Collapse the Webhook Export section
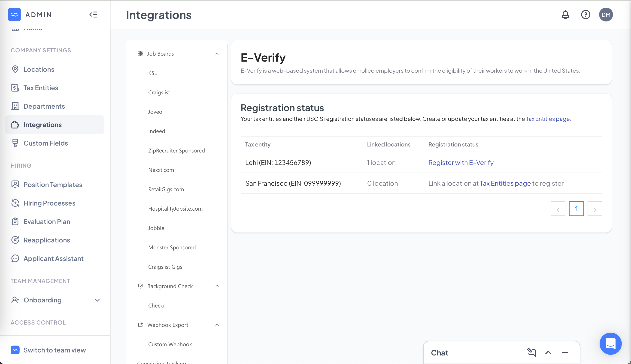Viewport: 631px width, 364px height. point(217,325)
